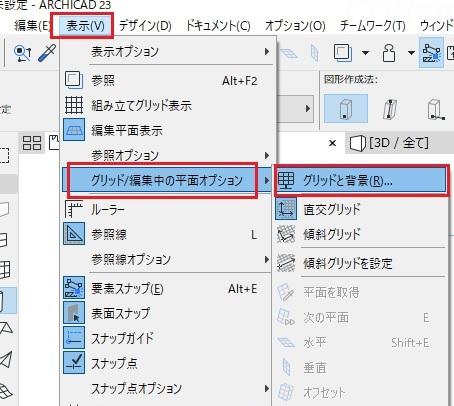The width and height of the screenshot is (454, 406).
Task: Click the グリッドと背景 grid icon
Action: click(286, 180)
